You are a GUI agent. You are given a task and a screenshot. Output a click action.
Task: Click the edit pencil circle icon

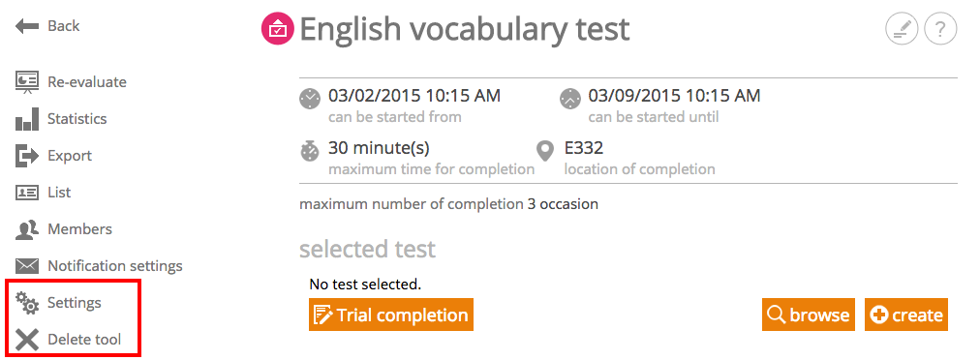pos(902,29)
